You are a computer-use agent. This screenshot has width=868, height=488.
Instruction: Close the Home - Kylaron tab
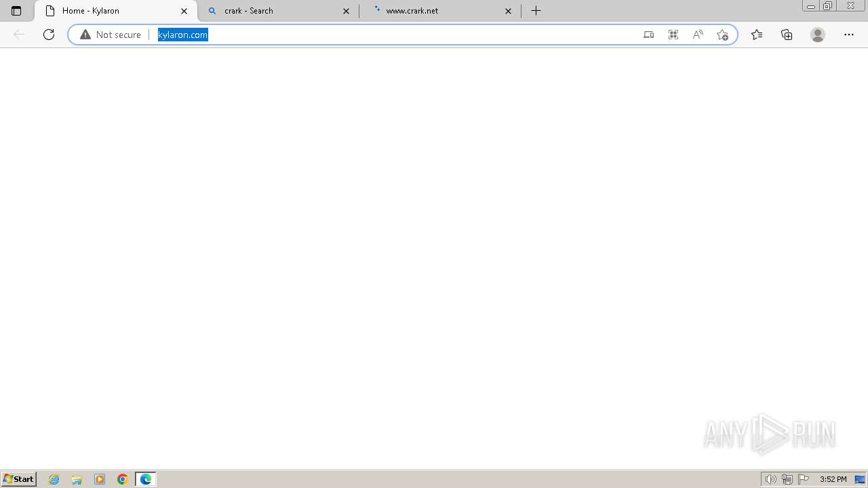(x=184, y=11)
